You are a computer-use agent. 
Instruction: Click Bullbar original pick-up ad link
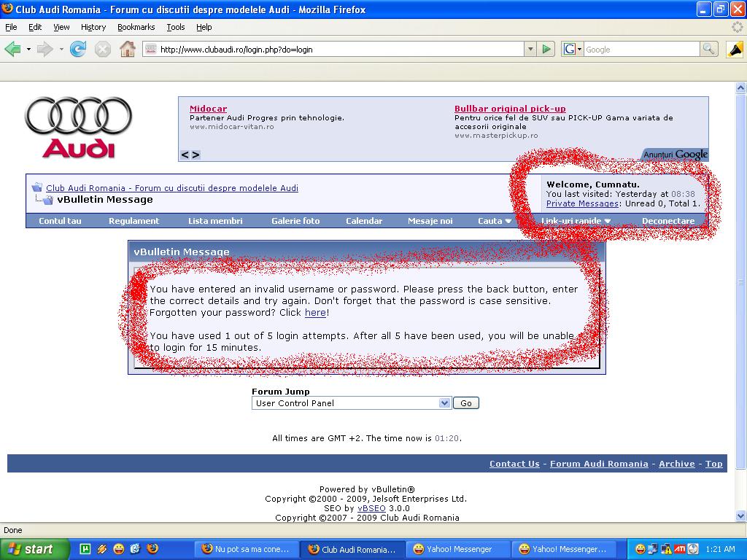[x=510, y=109]
